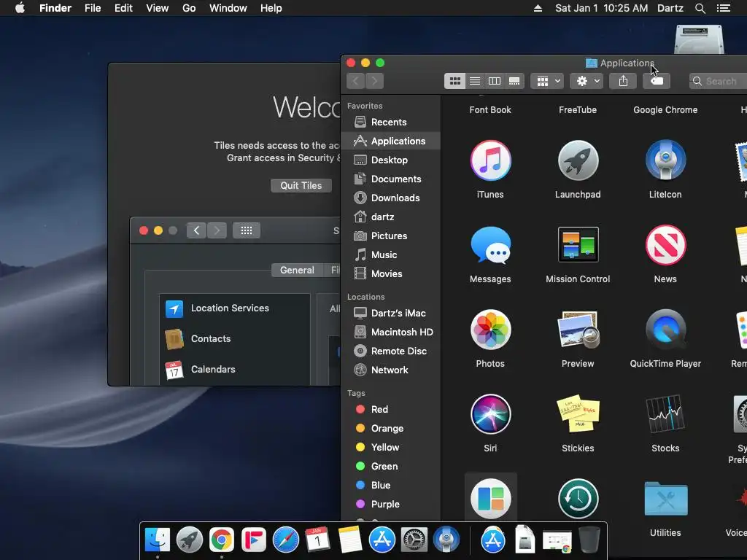Click the Finder Search field

click(718, 81)
